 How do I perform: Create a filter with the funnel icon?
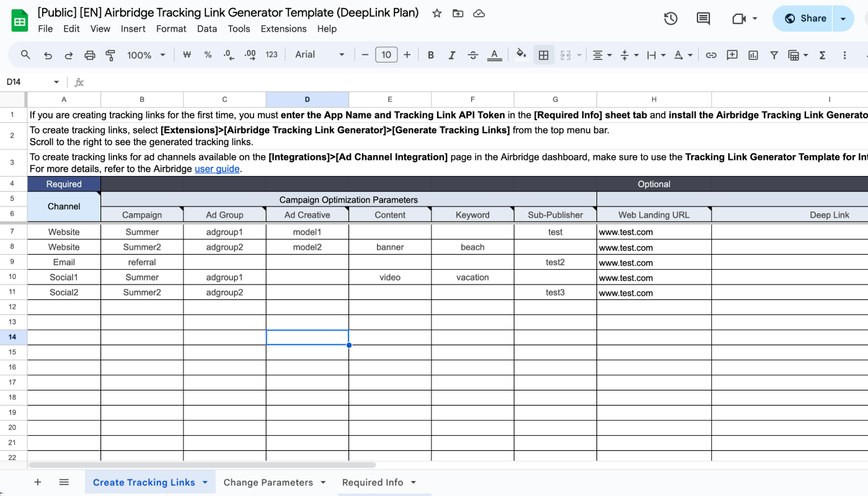click(774, 55)
